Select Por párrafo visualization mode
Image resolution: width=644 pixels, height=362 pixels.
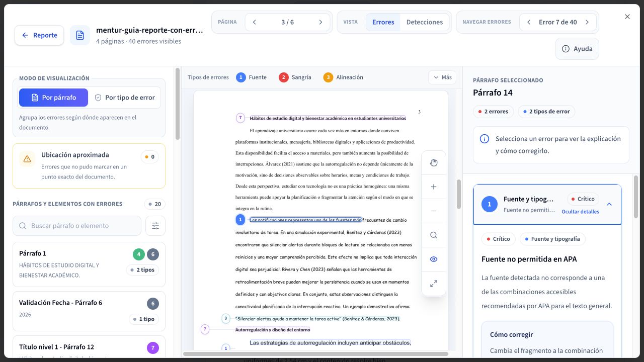point(53,98)
